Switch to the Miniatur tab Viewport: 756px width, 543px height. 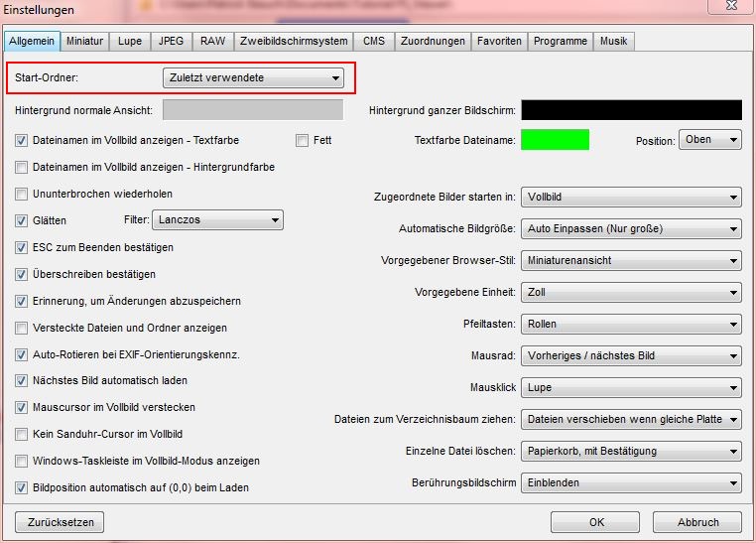tap(86, 41)
